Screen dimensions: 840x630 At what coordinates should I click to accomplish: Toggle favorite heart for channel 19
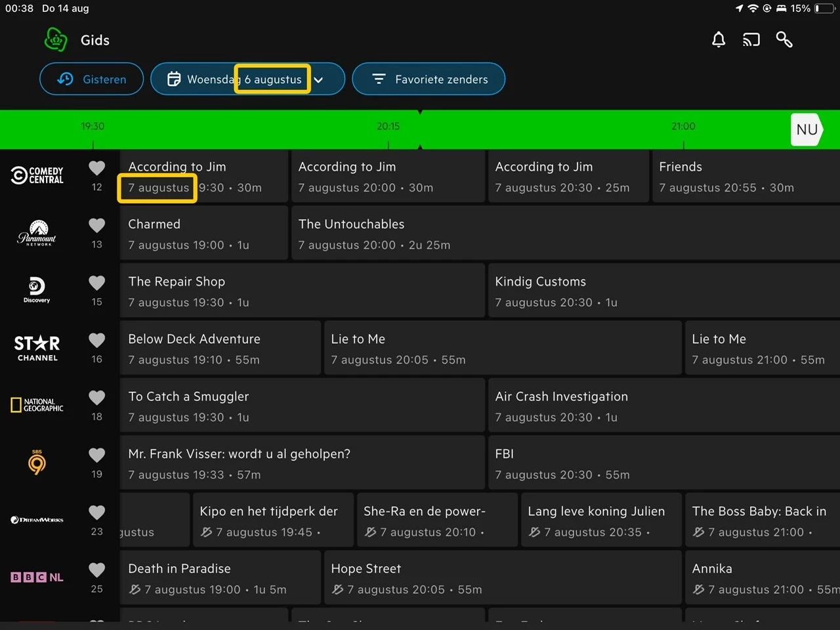[97, 455]
